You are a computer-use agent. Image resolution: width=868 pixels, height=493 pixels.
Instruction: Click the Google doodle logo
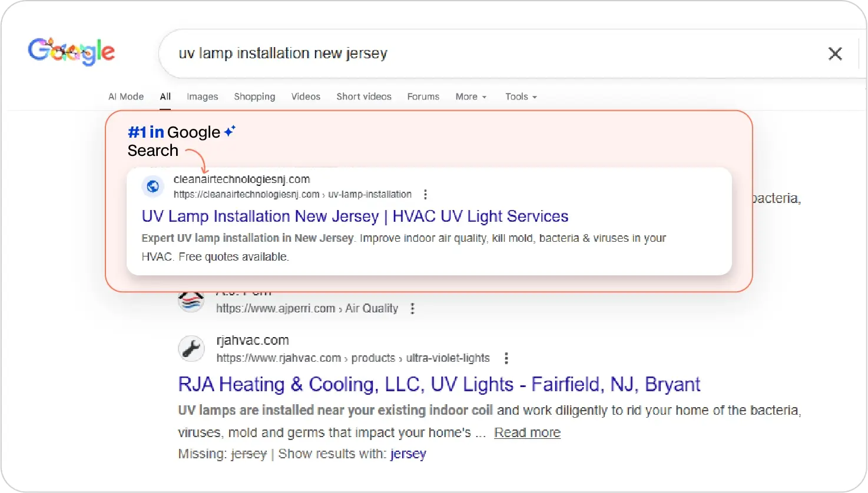click(x=71, y=52)
